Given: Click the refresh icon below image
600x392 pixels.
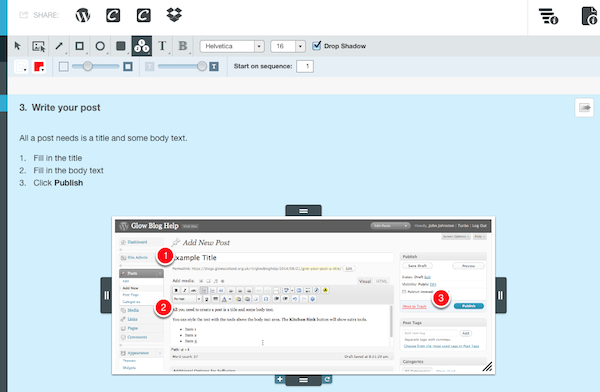Looking at the screenshot, I should click(x=327, y=379).
